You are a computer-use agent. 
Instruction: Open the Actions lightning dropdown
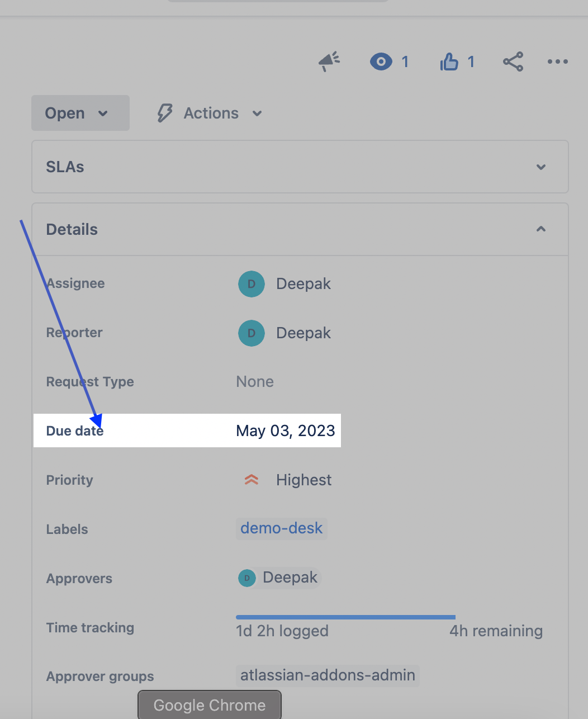pyautogui.click(x=210, y=113)
